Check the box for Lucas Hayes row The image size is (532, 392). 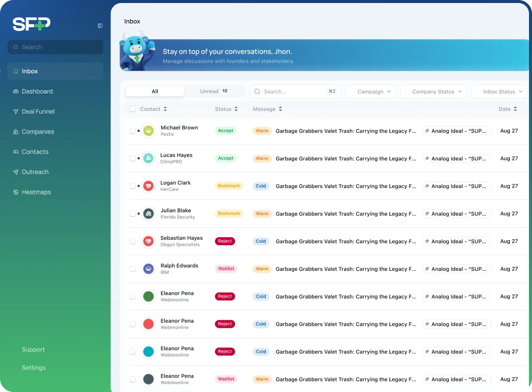[x=133, y=158]
